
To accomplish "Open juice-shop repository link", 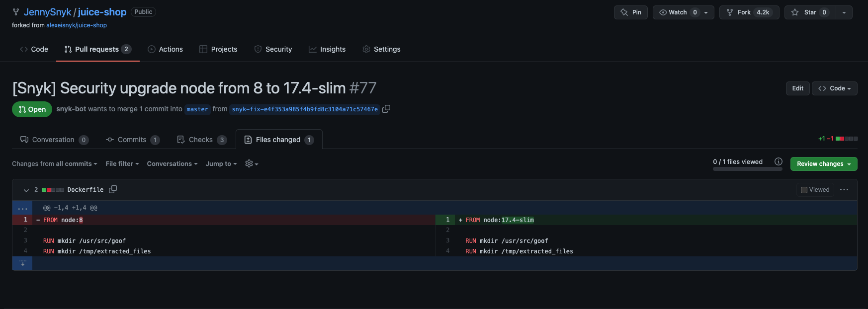I will point(102,12).
